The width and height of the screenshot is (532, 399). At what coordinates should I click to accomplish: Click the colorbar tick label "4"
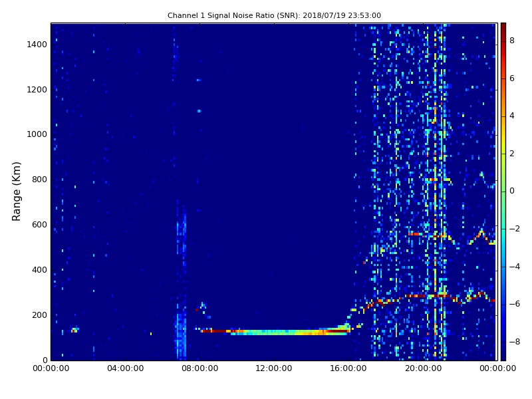(x=512, y=116)
